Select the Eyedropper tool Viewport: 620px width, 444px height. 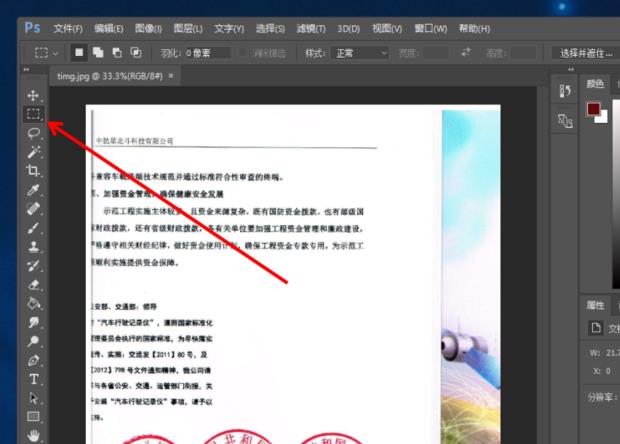pyautogui.click(x=33, y=190)
